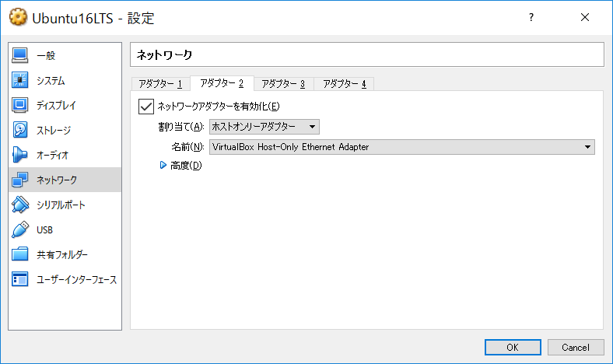Open USB settings icon

point(21,230)
